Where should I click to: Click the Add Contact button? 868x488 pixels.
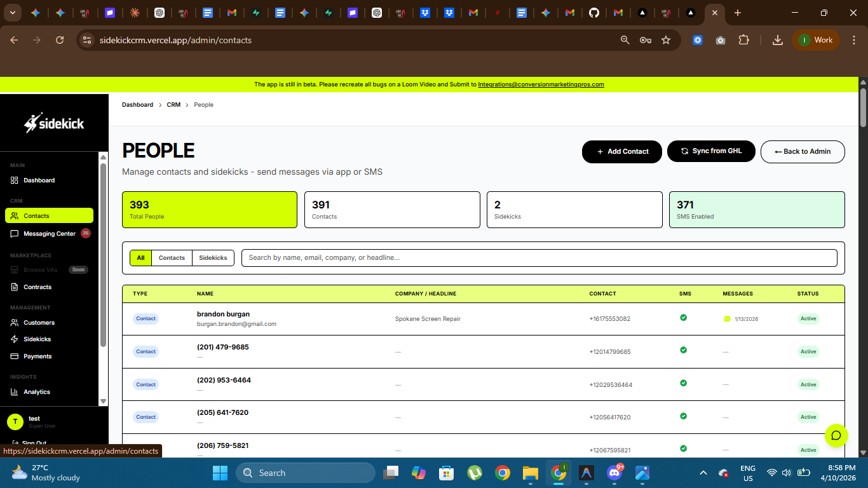621,152
